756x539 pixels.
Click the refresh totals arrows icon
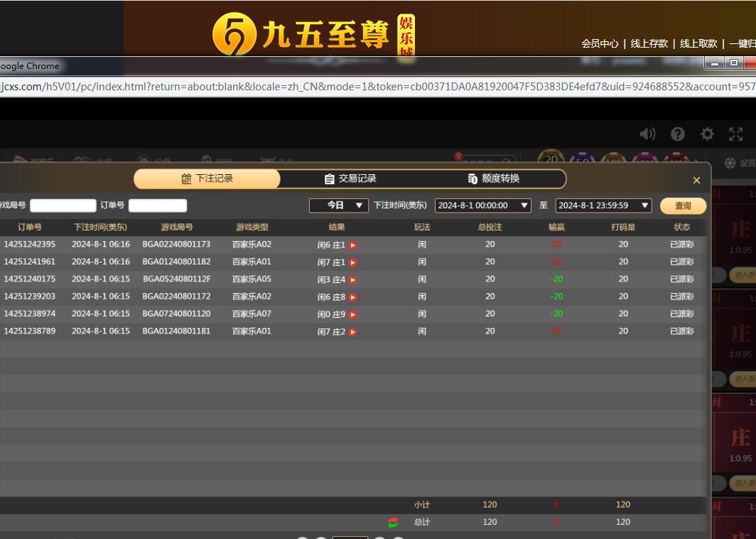coord(393,523)
